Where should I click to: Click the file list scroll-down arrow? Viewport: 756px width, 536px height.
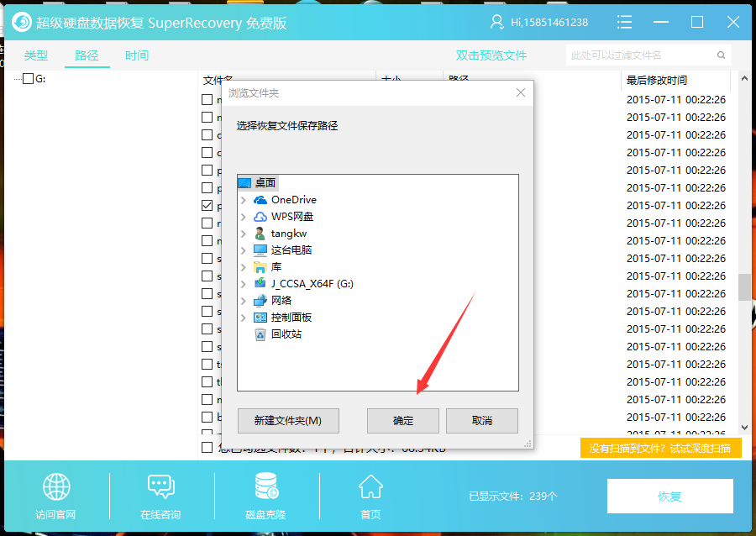pyautogui.click(x=744, y=427)
